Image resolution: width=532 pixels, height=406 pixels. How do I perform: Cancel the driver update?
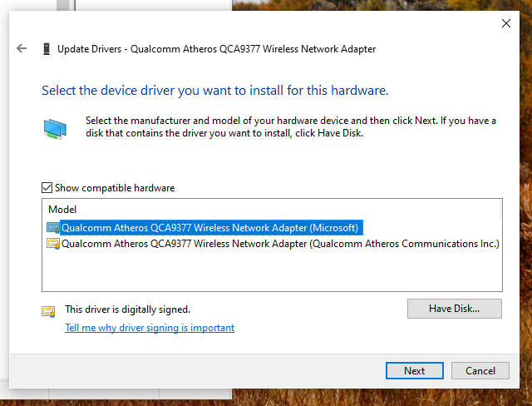(480, 371)
